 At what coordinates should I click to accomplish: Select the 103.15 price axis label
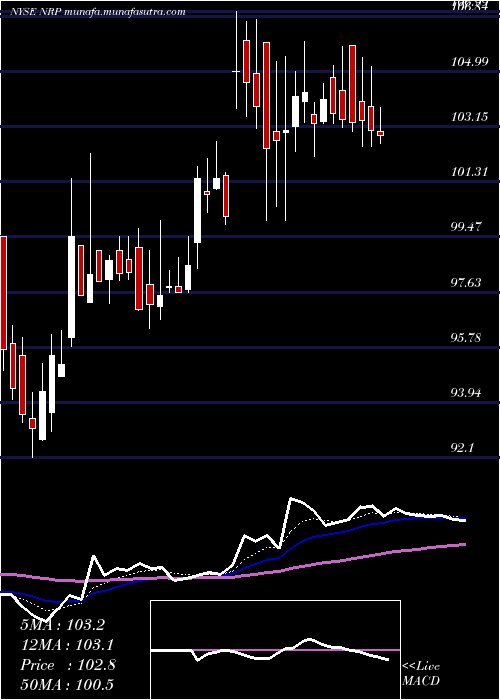470,117
